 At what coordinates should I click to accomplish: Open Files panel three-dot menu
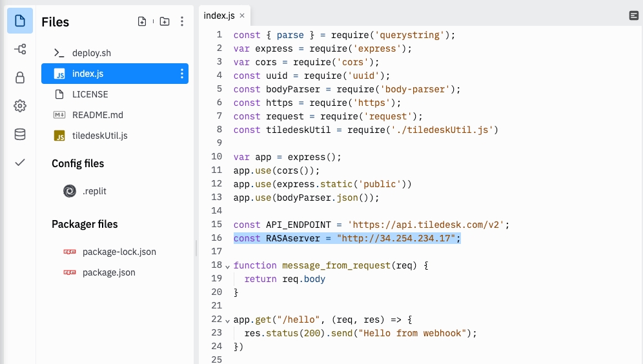[182, 21]
